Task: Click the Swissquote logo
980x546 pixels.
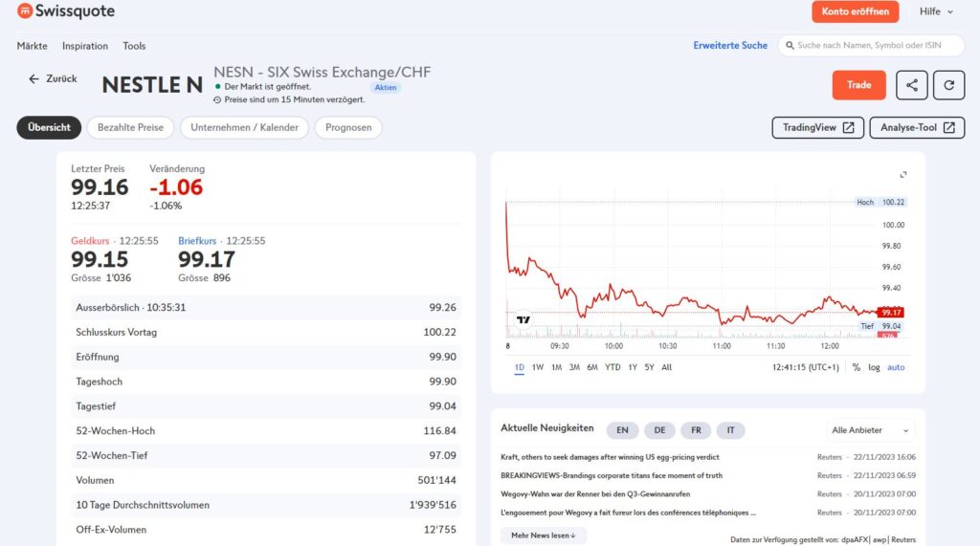Action: (66, 11)
